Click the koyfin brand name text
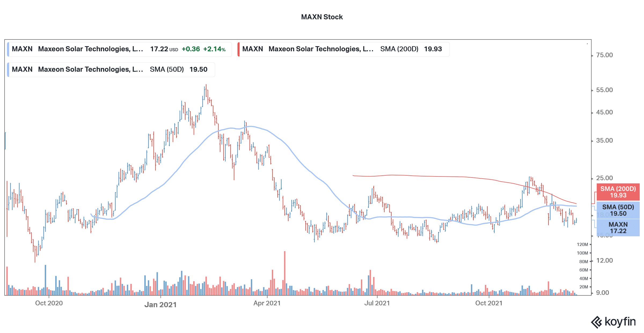The image size is (644, 333). coord(620,322)
